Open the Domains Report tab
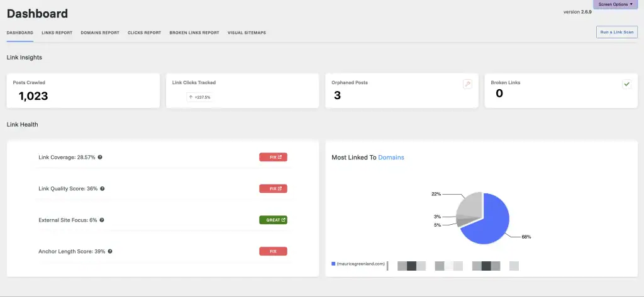The width and height of the screenshot is (644, 297). 99,33
